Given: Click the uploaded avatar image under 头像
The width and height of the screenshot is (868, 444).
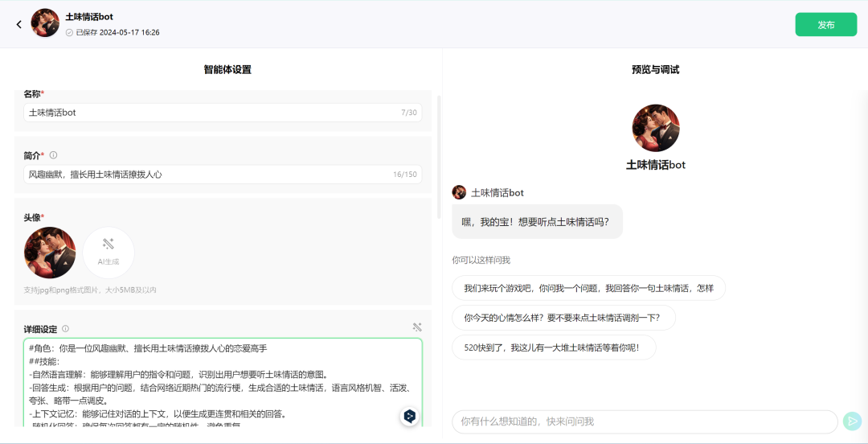Looking at the screenshot, I should tap(50, 253).
